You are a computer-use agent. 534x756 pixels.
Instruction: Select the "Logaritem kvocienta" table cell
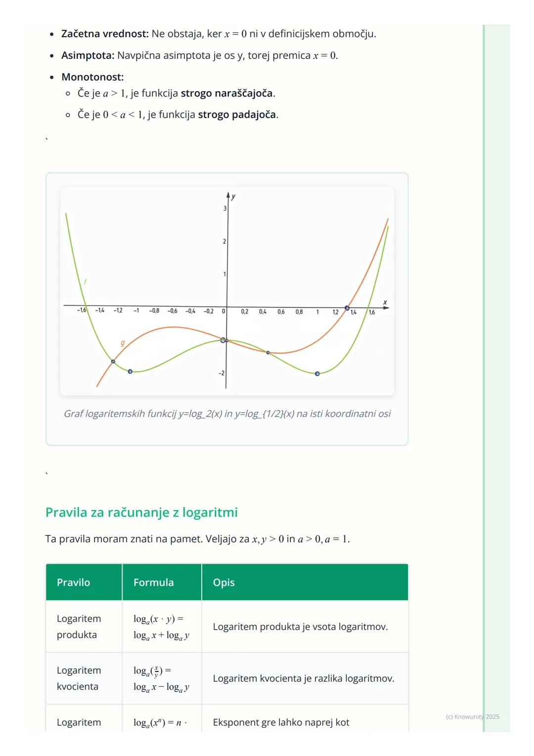pos(79,678)
